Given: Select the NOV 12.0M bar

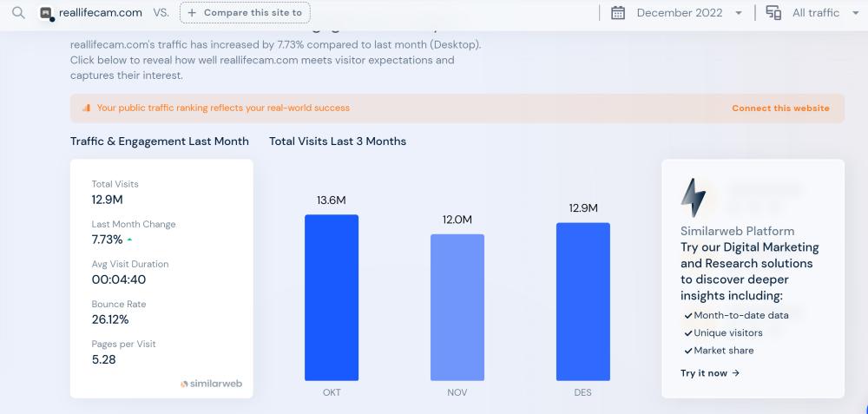Looking at the screenshot, I should click(x=457, y=307).
